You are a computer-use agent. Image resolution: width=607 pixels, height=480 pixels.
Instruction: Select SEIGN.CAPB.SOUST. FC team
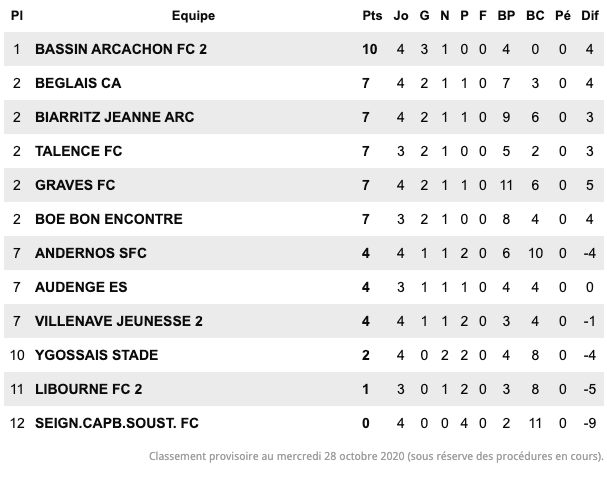coord(117,423)
